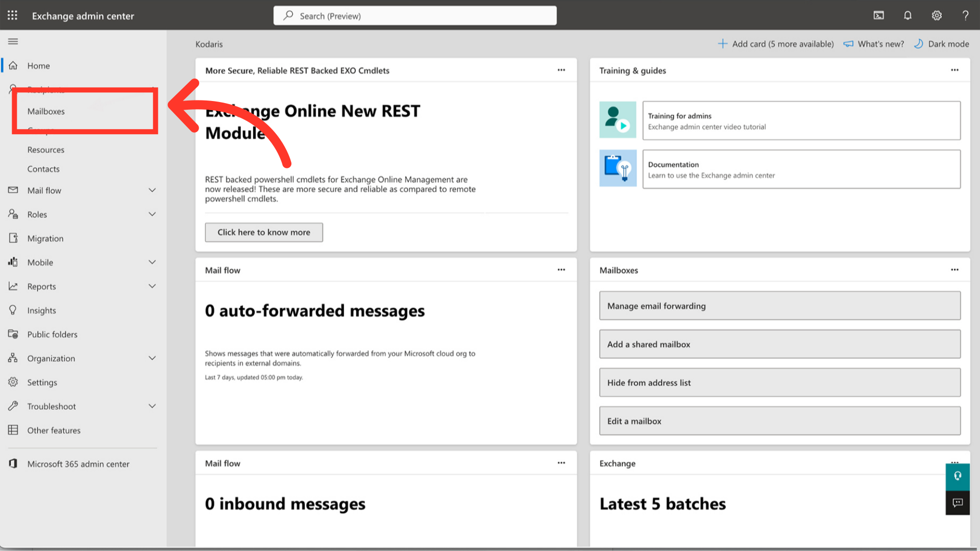Click the 'Click here to know more' button
The width and height of the screenshot is (980, 551).
click(x=264, y=232)
